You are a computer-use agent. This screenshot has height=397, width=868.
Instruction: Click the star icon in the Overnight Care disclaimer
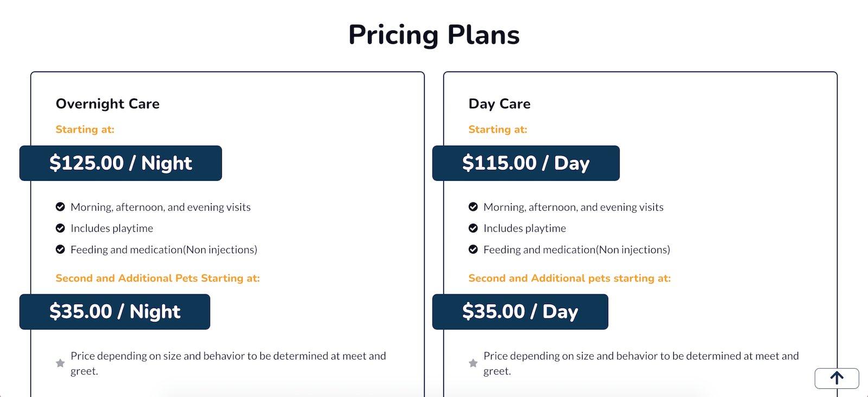coord(60,363)
